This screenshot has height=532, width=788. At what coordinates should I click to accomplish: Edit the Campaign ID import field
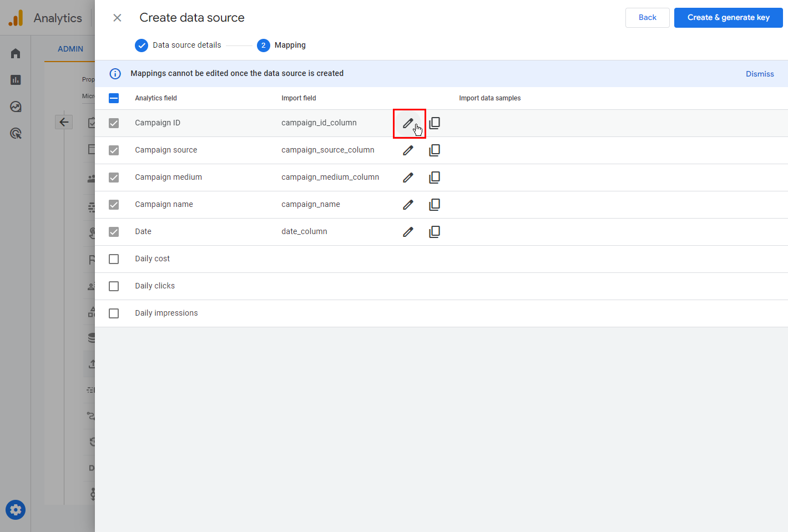tap(408, 123)
